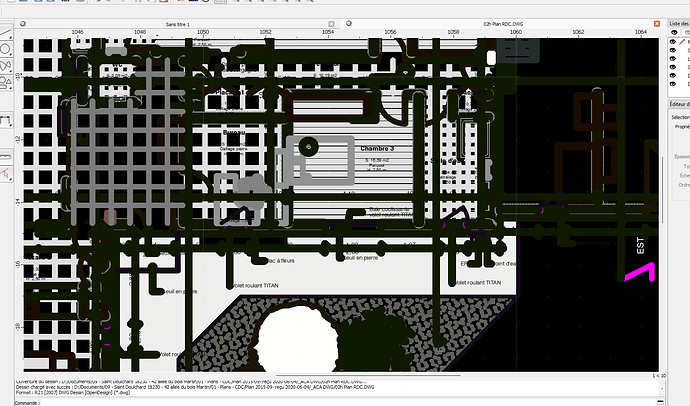Toggle visibility of the third layer row
Screen dimensions: 690x406
coord(673,59)
